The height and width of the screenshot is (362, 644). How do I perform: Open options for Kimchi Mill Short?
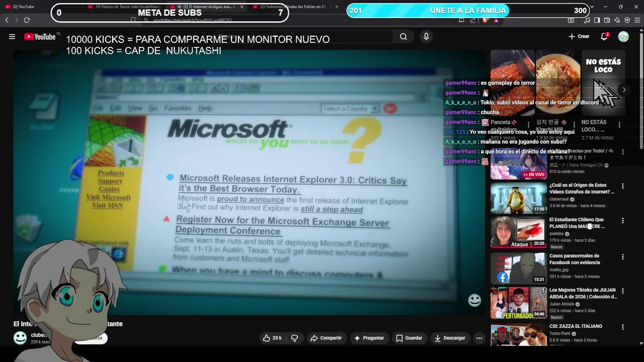[x=574, y=125]
